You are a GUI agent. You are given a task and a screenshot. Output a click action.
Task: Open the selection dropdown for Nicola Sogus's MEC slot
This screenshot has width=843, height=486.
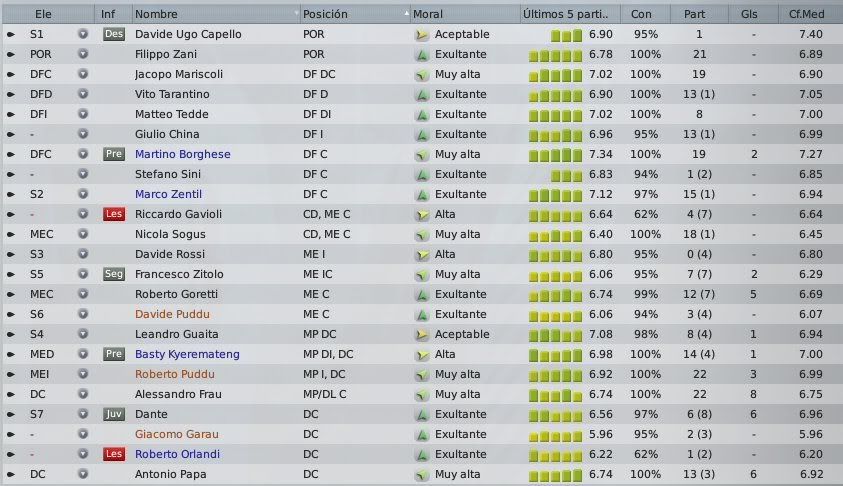tap(83, 234)
